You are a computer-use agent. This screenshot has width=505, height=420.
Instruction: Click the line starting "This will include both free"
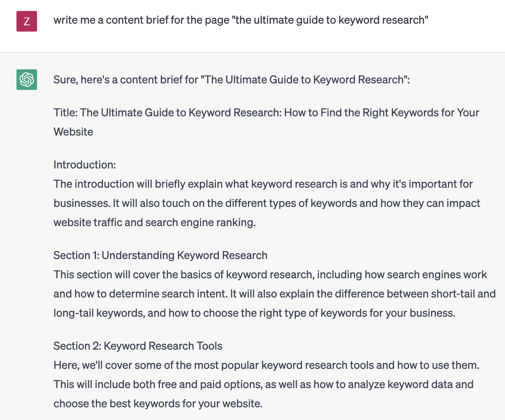(263, 384)
